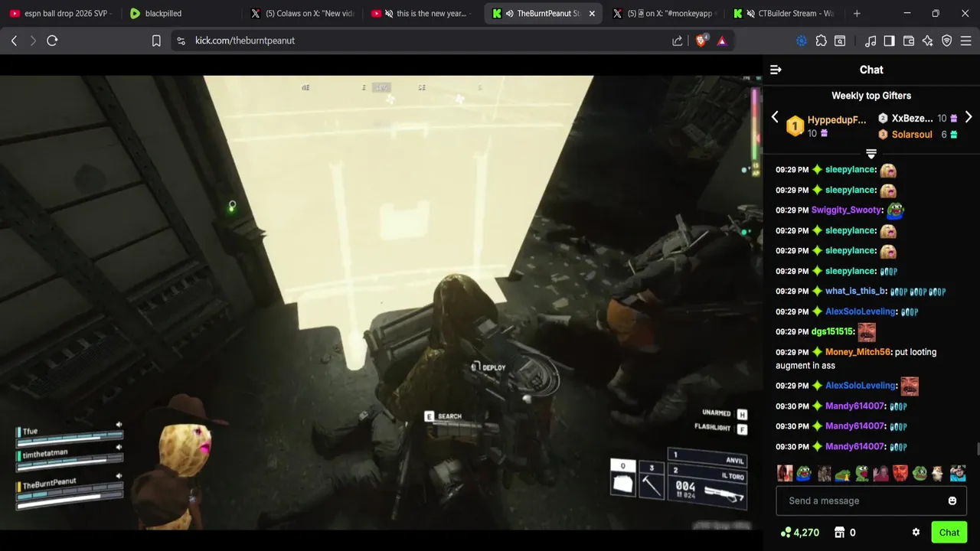Viewport: 980px width, 551px height.
Task: Switch to #monkeyapp X tab
Action: click(663, 13)
